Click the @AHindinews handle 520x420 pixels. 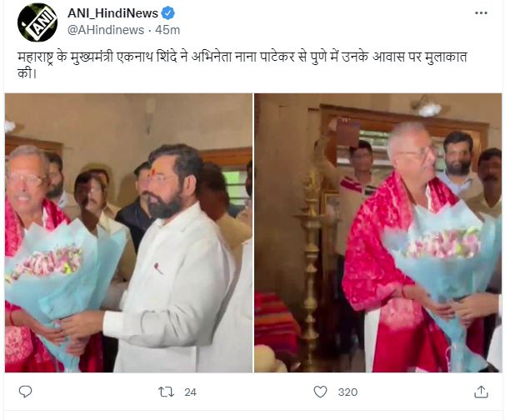(x=106, y=30)
